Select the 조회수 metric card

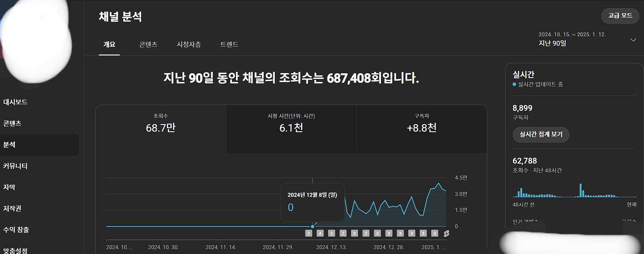160,124
